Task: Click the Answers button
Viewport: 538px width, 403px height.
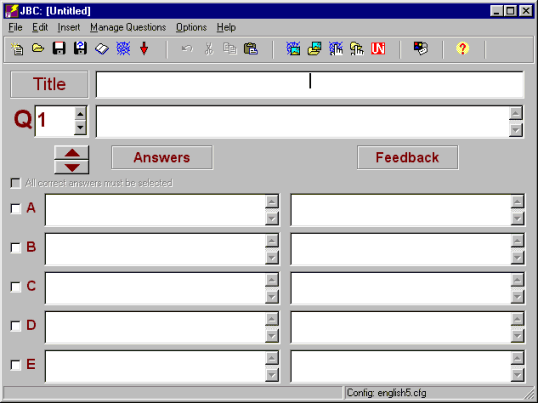Action: point(162,157)
